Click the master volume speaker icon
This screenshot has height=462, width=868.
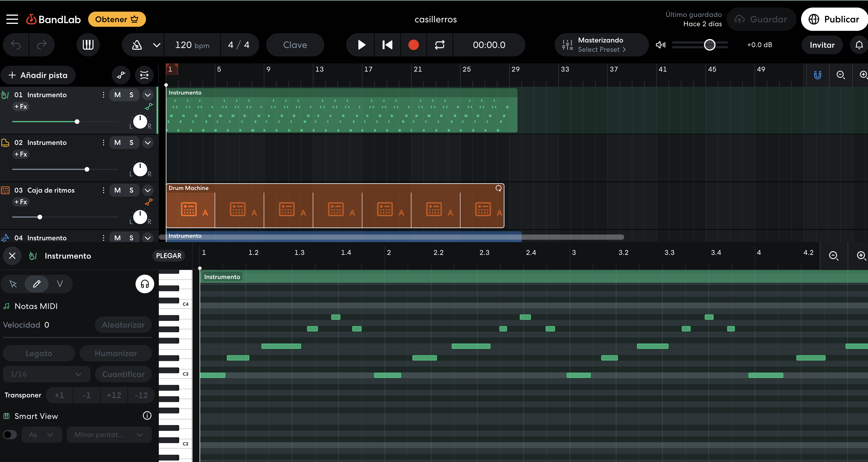pos(660,45)
